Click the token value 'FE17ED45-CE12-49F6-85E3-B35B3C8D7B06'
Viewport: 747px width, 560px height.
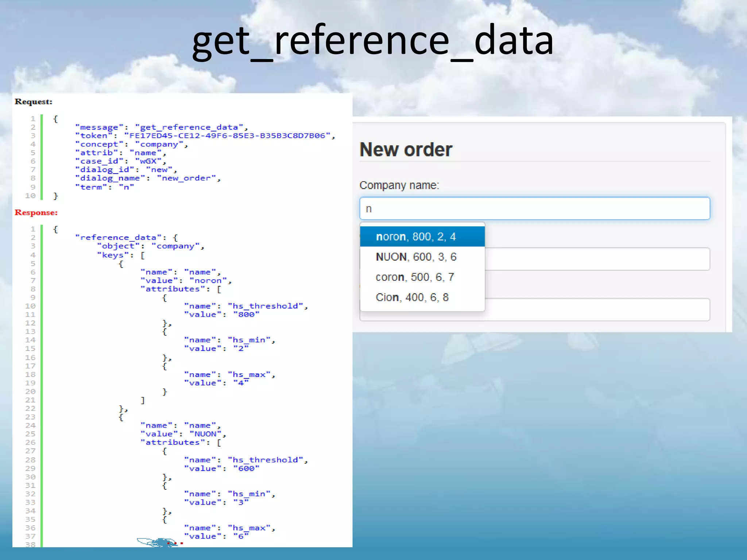[x=227, y=136]
